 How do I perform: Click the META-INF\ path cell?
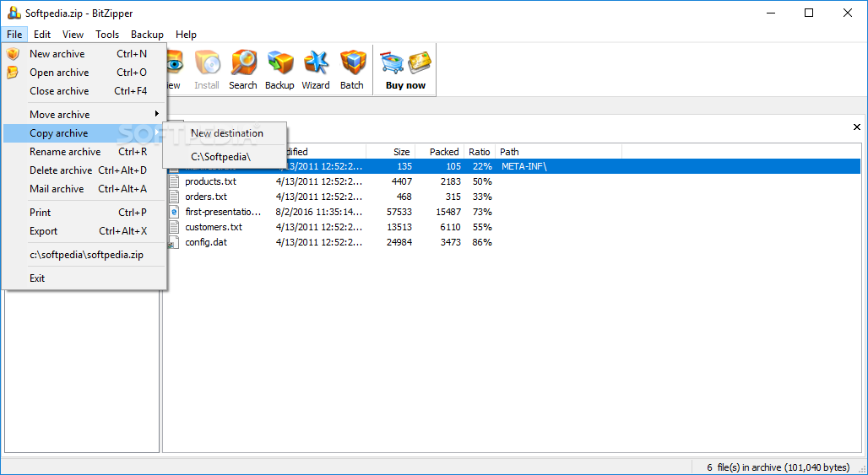coord(524,166)
